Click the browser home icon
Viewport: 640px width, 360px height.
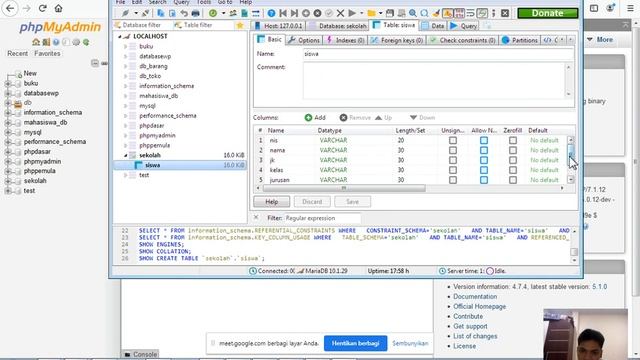pyautogui.click(x=58, y=8)
